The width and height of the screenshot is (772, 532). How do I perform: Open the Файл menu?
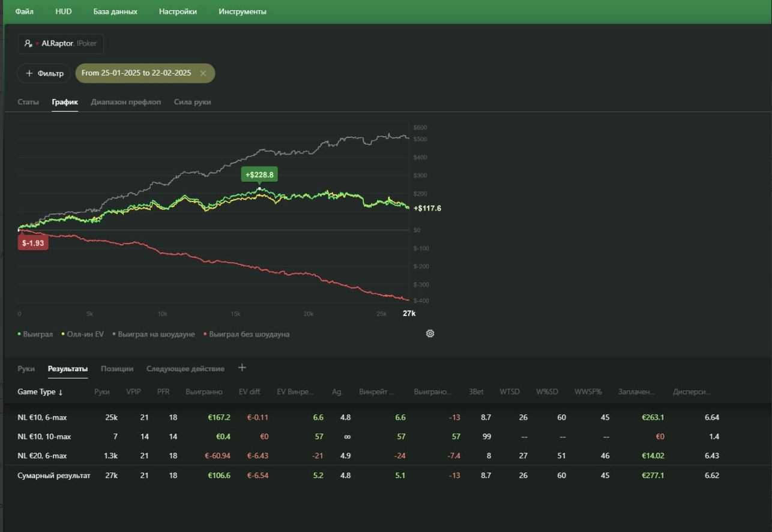tap(25, 11)
